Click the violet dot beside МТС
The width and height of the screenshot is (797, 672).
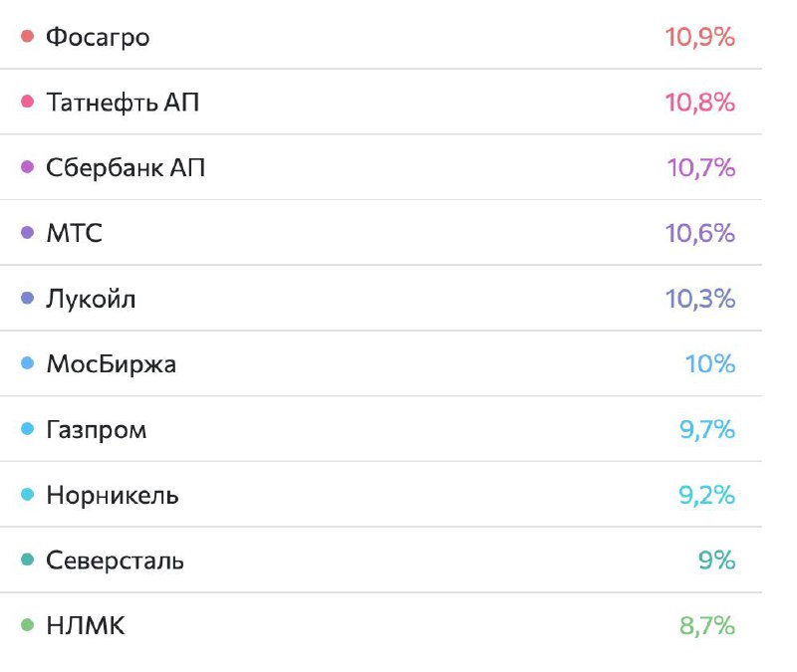pos(28,233)
